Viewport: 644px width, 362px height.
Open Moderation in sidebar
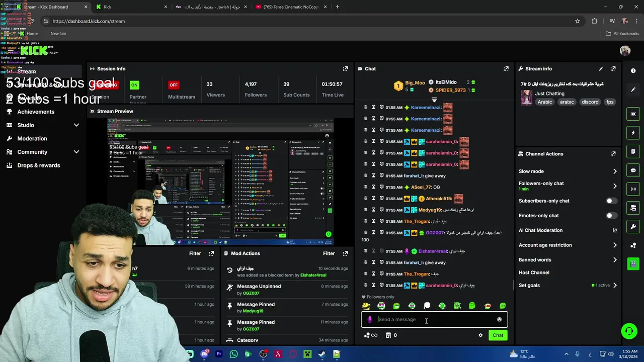pos(32,139)
